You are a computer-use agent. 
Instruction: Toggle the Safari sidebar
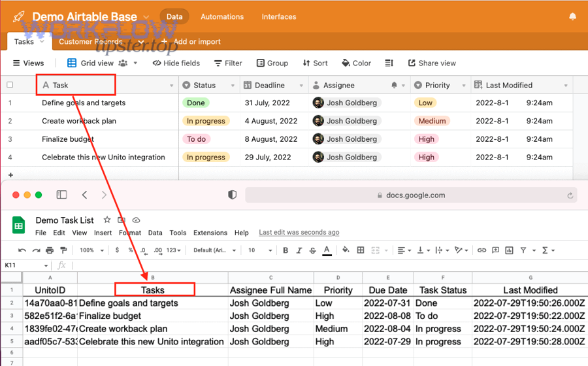(x=61, y=195)
